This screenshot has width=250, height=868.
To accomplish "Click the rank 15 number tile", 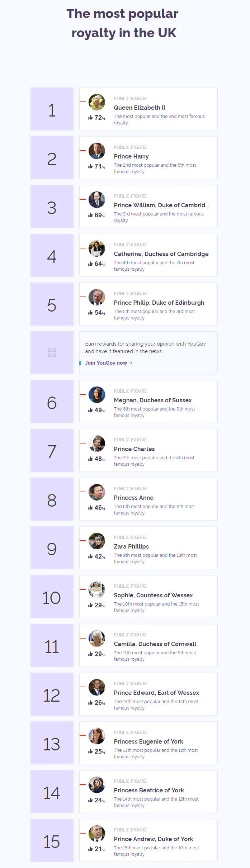I will click(52, 840).
